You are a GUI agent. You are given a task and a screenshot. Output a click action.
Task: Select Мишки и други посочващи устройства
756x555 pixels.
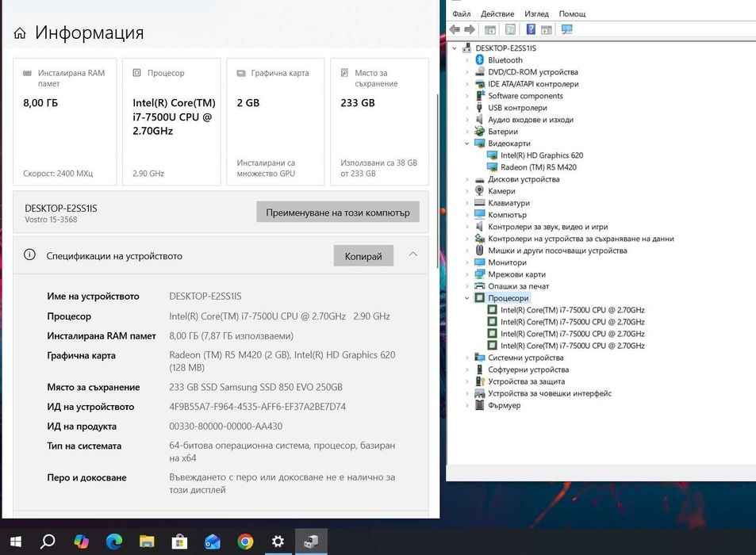[558, 251]
